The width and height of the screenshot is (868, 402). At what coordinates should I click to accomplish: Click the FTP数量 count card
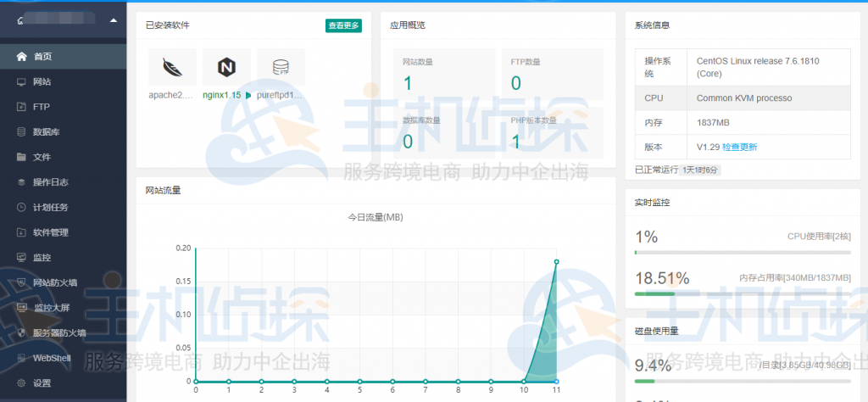(x=553, y=74)
